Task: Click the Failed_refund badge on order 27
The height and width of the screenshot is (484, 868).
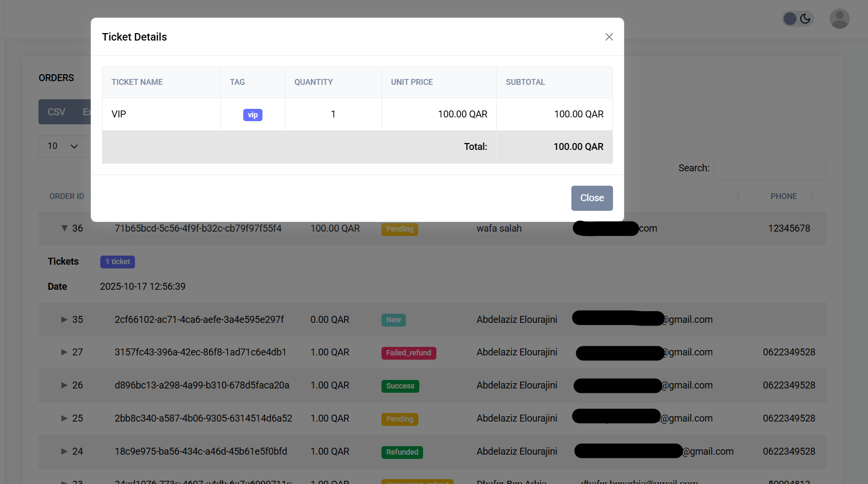Action: click(x=409, y=353)
